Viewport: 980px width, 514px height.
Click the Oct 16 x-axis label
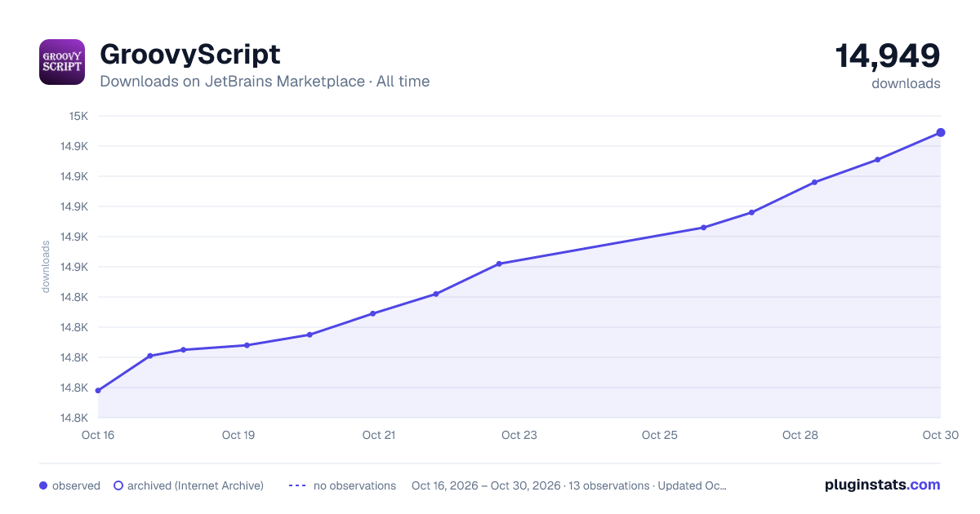click(x=98, y=435)
